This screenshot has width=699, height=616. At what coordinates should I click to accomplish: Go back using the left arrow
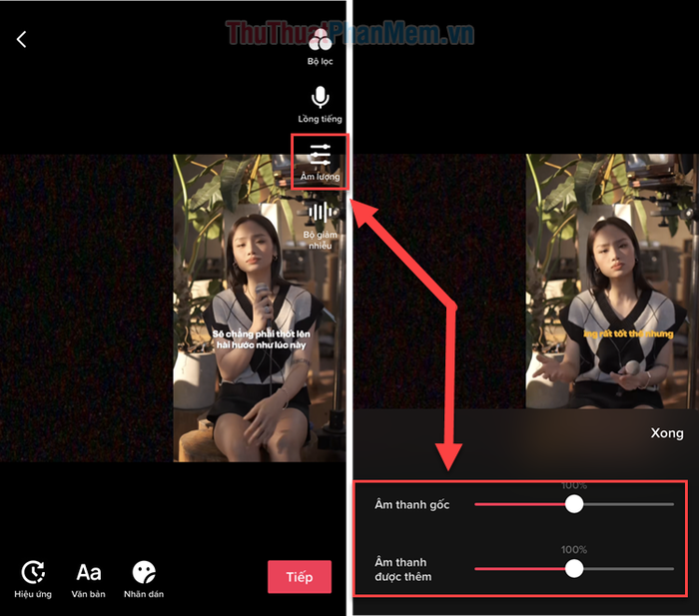tap(21, 39)
